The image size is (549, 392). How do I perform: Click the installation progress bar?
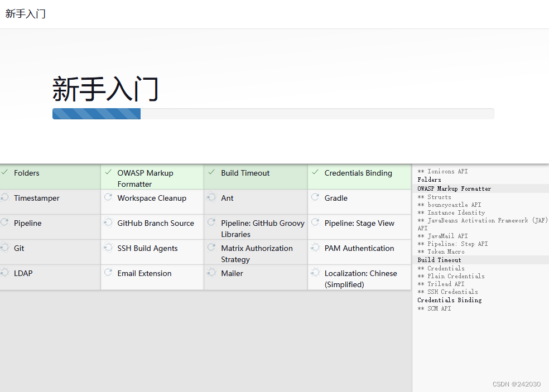point(273,114)
